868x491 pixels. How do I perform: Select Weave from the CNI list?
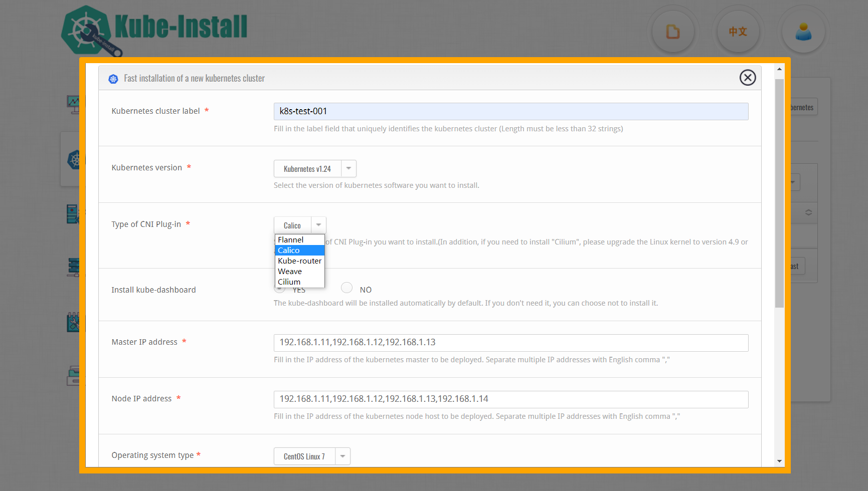click(x=300, y=272)
